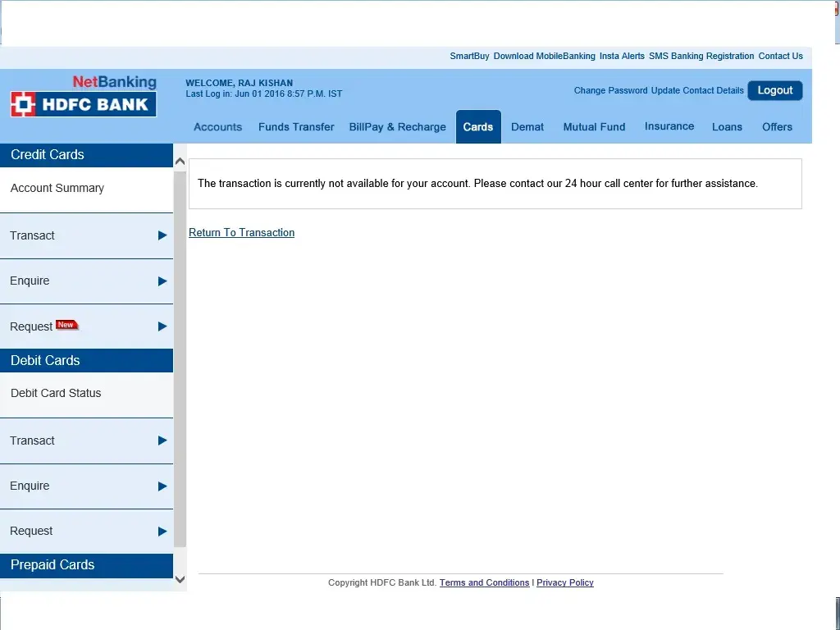Image resolution: width=840 pixels, height=630 pixels.
Task: Open the Privacy Policy link
Action: [565, 583]
